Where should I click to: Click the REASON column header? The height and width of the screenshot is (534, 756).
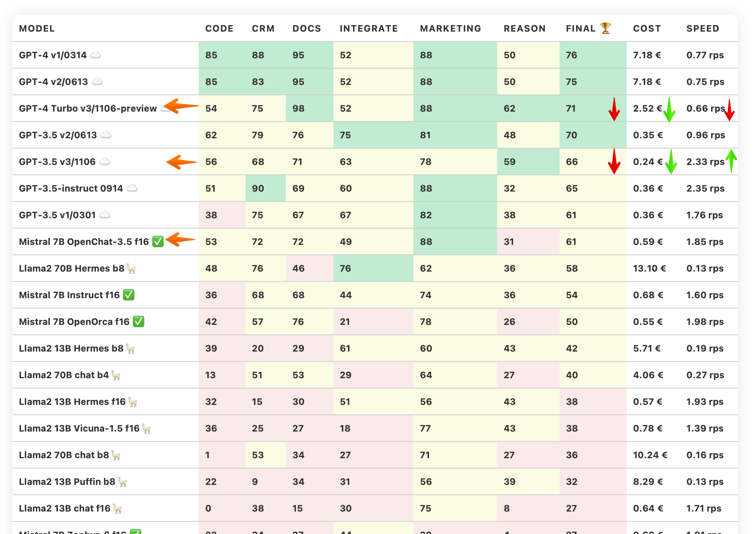pos(525,29)
